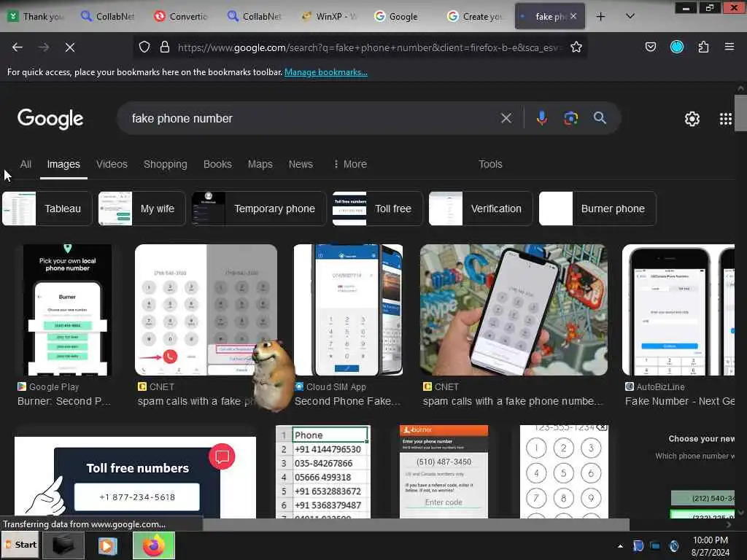The image size is (747, 560).
Task: Open the AutoBizLine Fake Number image
Action: [678, 310]
